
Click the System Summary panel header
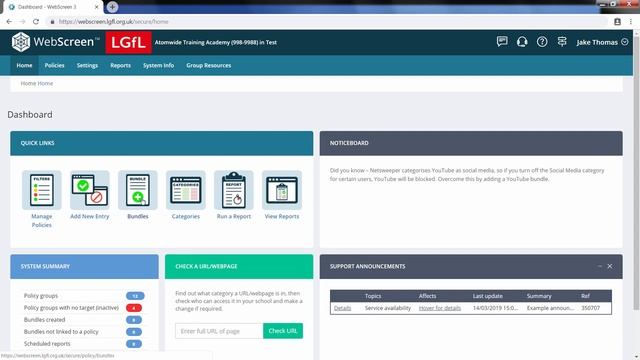click(84, 267)
